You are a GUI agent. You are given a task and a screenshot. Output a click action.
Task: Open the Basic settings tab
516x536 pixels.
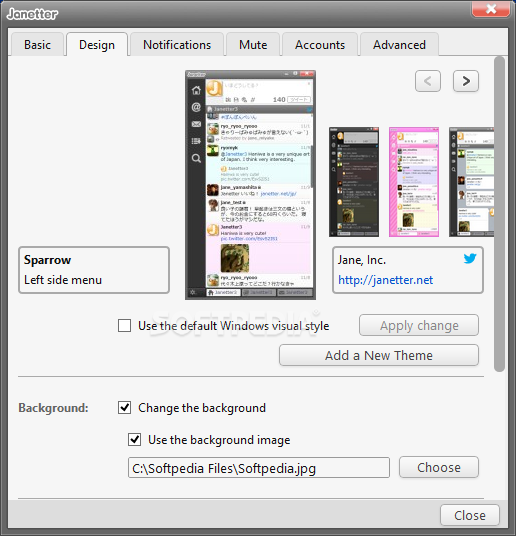[x=37, y=45]
